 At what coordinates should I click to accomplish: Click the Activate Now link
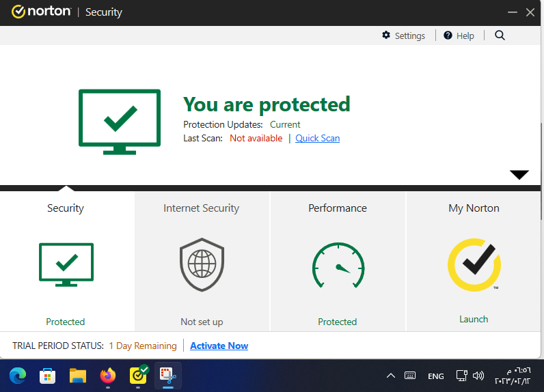pos(219,346)
